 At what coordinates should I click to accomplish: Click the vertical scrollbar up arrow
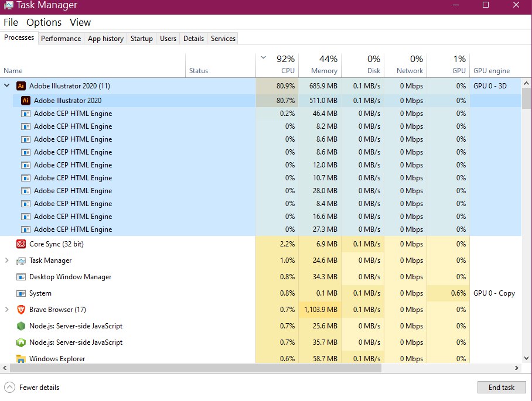(526, 83)
